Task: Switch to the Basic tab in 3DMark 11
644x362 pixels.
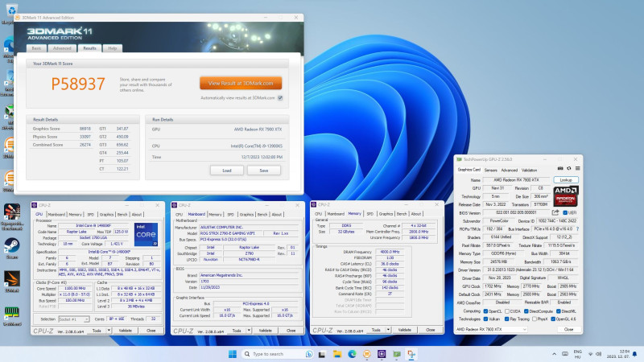Action: point(36,48)
